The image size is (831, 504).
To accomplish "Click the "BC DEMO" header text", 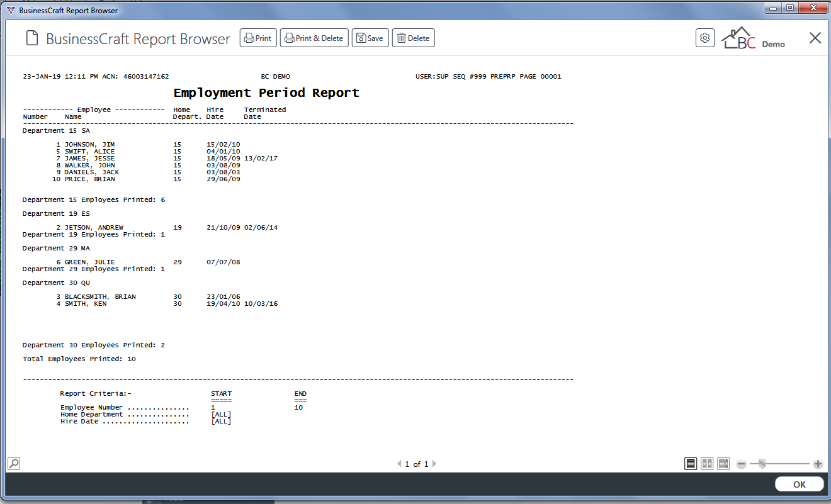I will tap(276, 77).
